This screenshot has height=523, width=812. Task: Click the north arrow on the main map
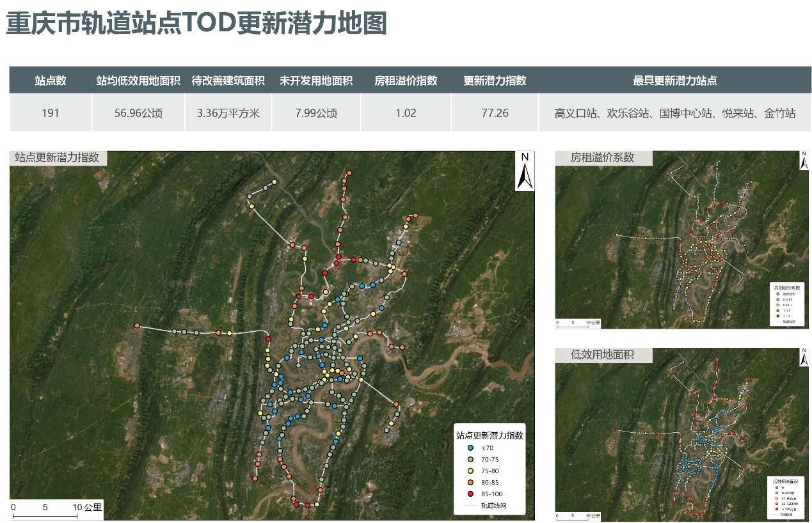tap(525, 171)
